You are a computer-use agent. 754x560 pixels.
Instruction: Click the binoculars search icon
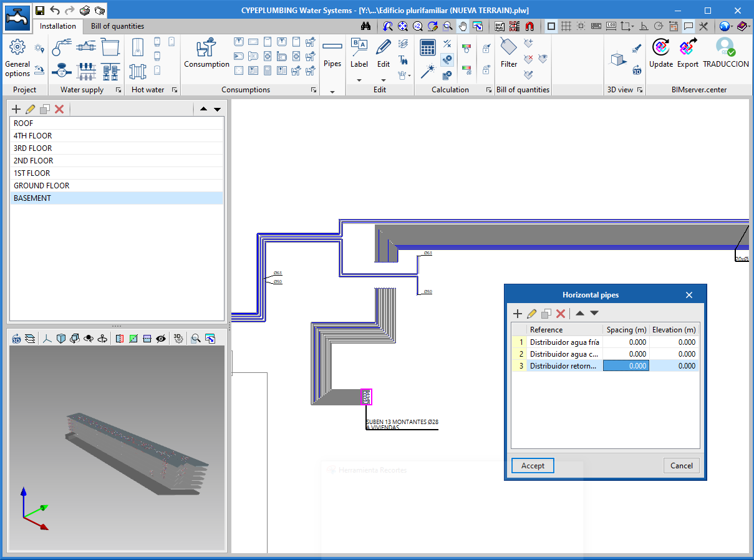(x=366, y=26)
